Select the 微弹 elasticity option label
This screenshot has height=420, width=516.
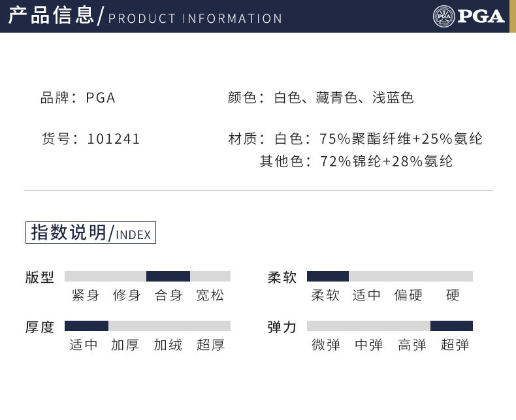pyautogui.click(x=326, y=345)
